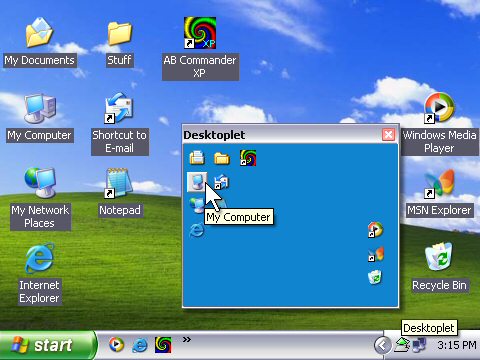The width and height of the screenshot is (480, 360).
Task: Click mini E-mail shortcut icon in Desktoplet
Action: 221,182
